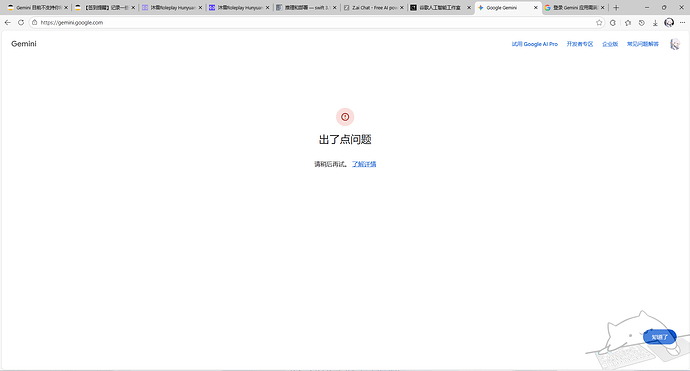Close the 'swift' tab

coord(334,7)
